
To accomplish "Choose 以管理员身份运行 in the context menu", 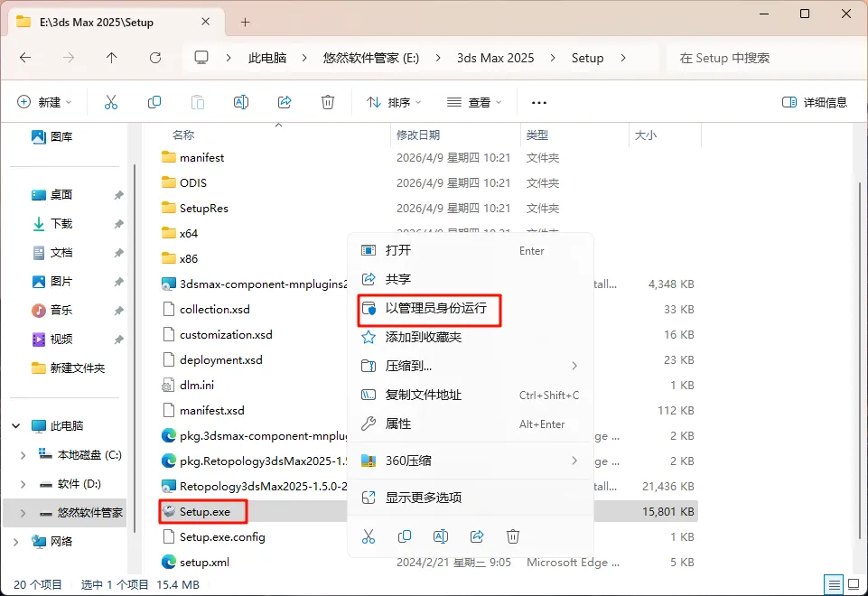I will point(470,308).
